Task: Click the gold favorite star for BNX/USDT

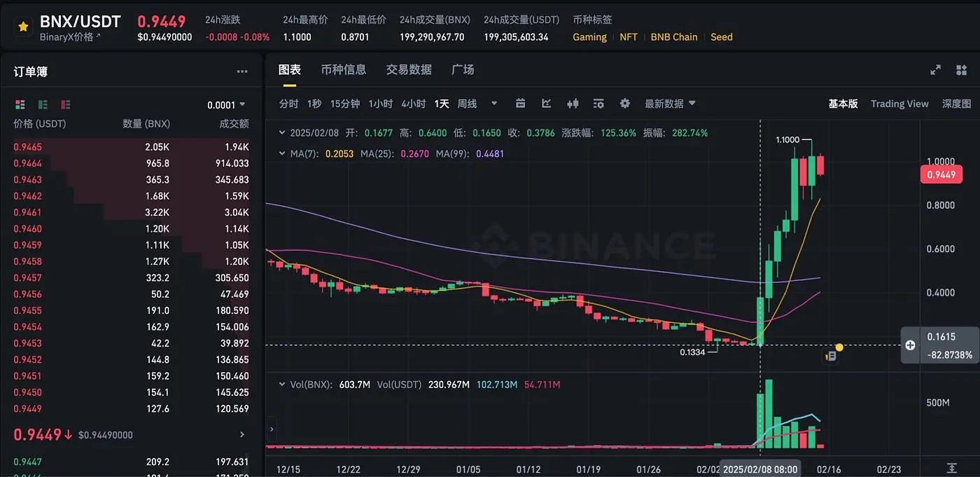Action: [23, 27]
